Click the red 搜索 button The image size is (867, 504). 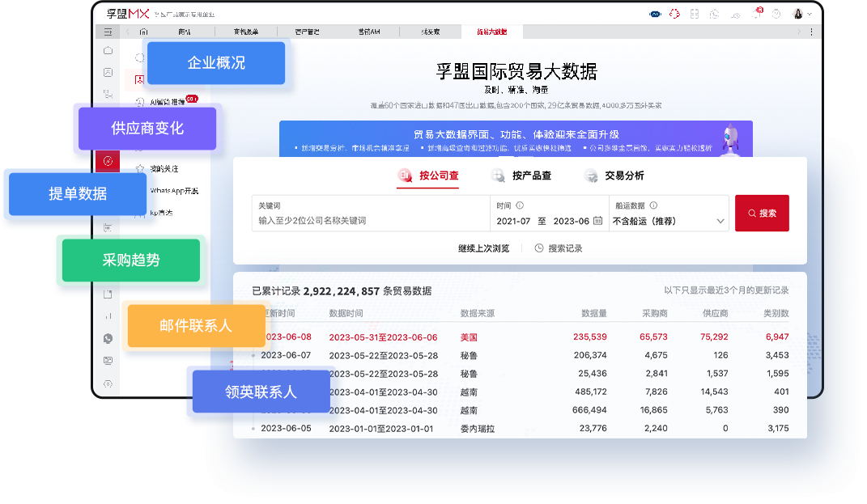762,213
